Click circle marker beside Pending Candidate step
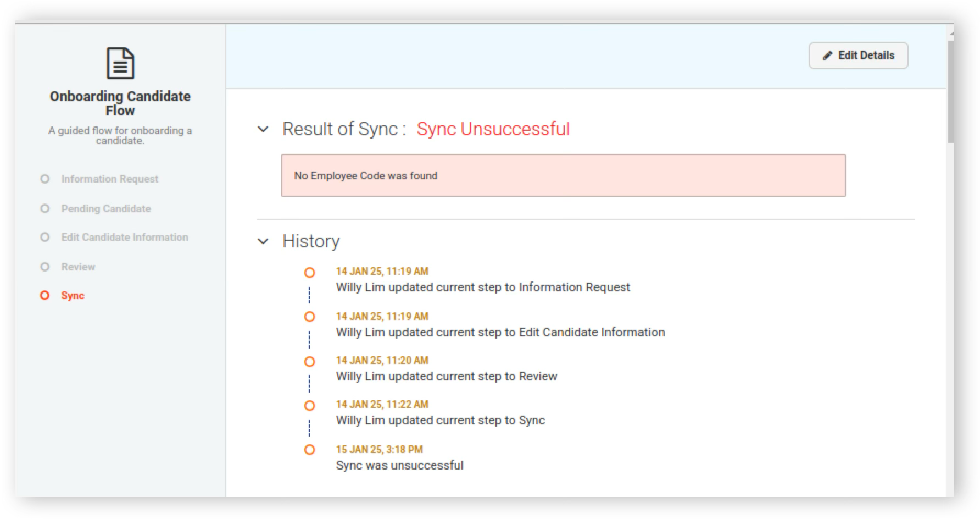This screenshot has width=980, height=519. pyautogui.click(x=45, y=209)
